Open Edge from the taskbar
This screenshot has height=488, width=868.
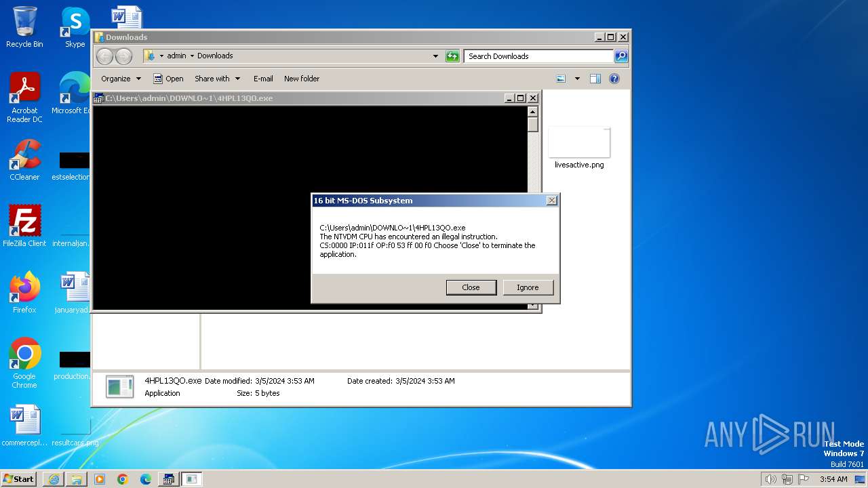146,479
